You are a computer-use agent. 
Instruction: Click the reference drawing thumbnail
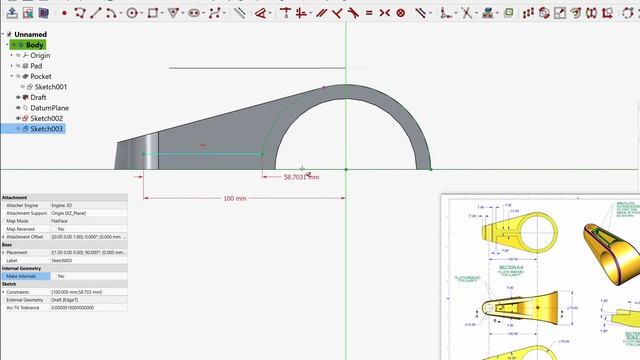coord(540,278)
